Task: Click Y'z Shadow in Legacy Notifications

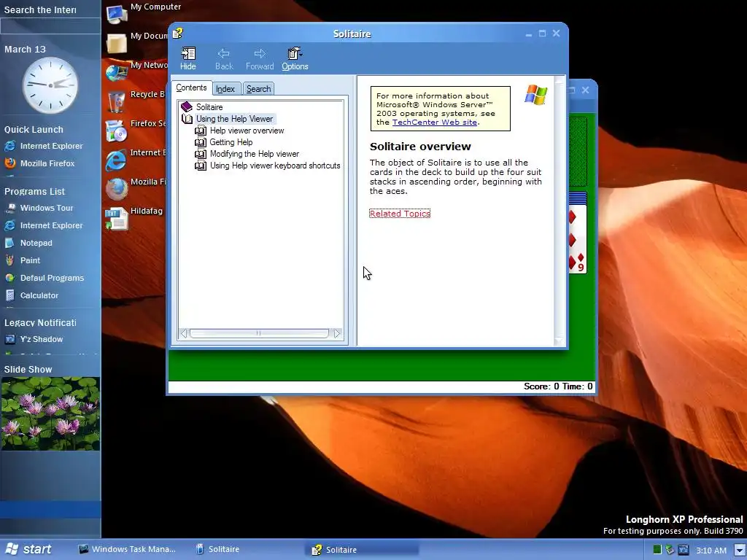Action: [x=34, y=340]
